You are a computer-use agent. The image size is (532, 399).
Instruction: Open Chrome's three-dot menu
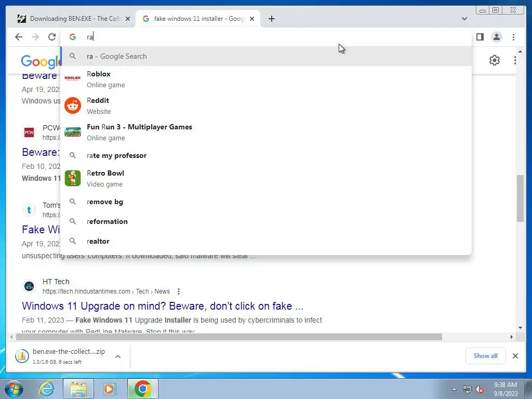[513, 37]
